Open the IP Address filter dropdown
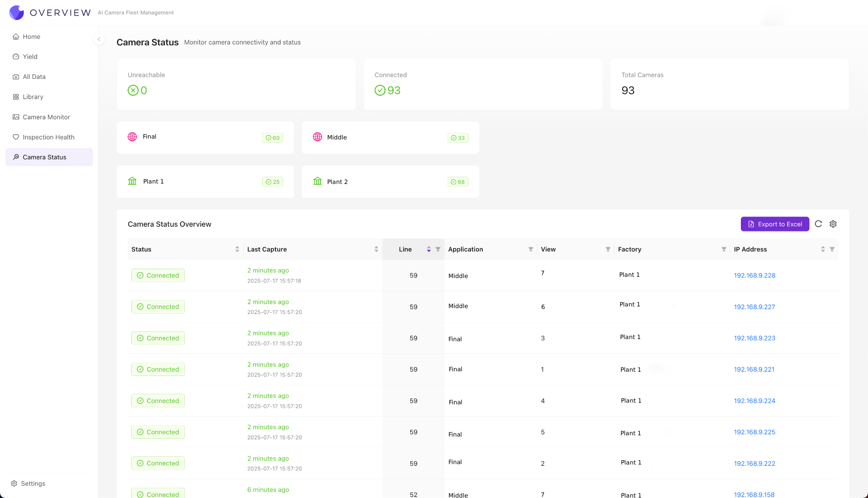The image size is (868, 498). click(832, 249)
